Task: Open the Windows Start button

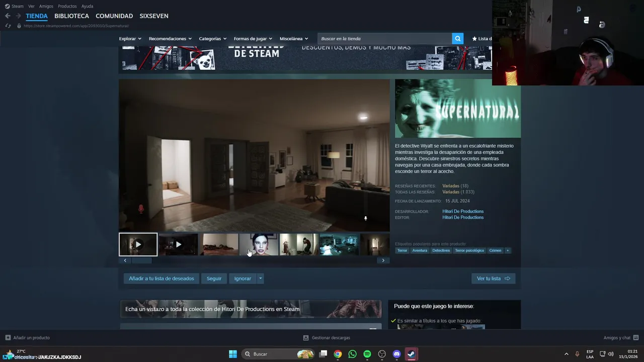Action: [x=233, y=354]
